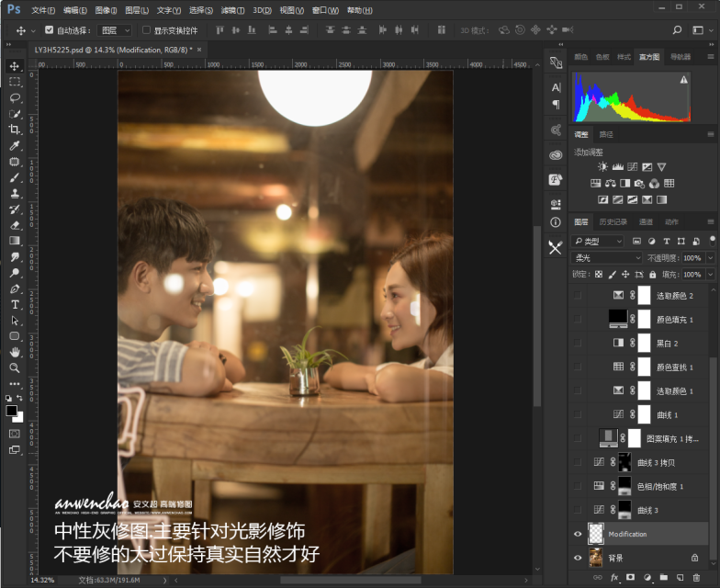Switch to the 历史记录 History tab
The image size is (720, 588).
click(613, 222)
